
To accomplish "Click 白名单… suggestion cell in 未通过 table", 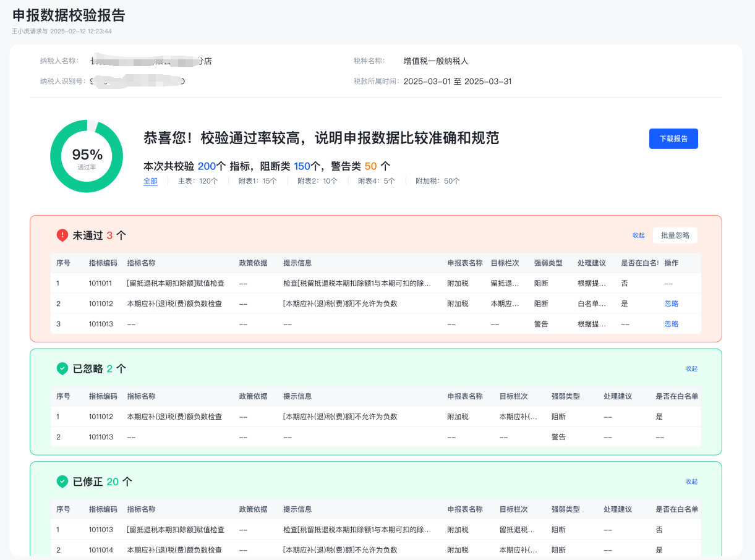I will [592, 303].
